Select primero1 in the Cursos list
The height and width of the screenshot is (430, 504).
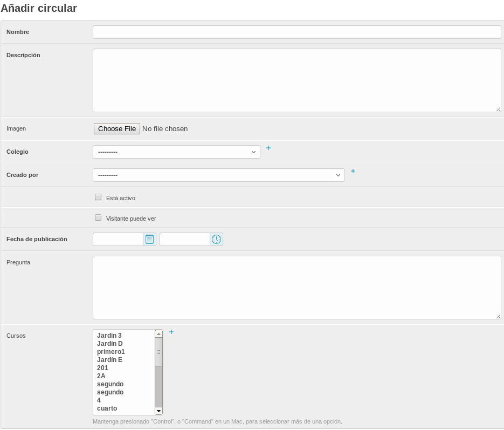coord(111,352)
